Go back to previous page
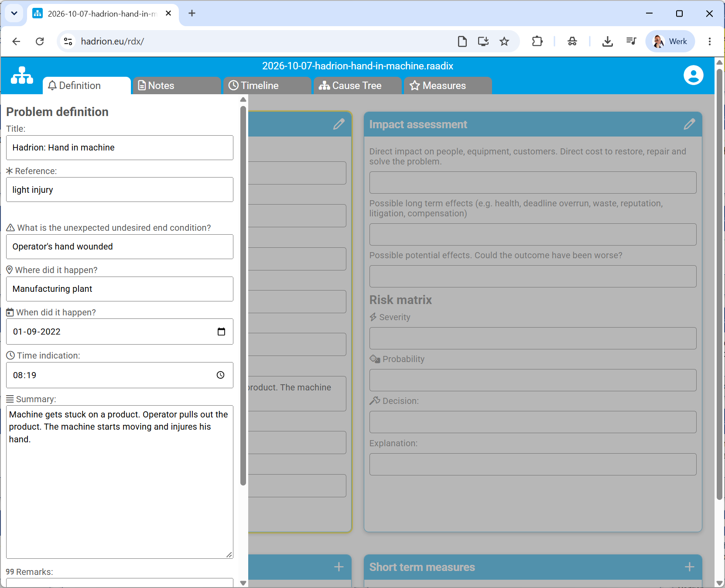 coord(16,41)
